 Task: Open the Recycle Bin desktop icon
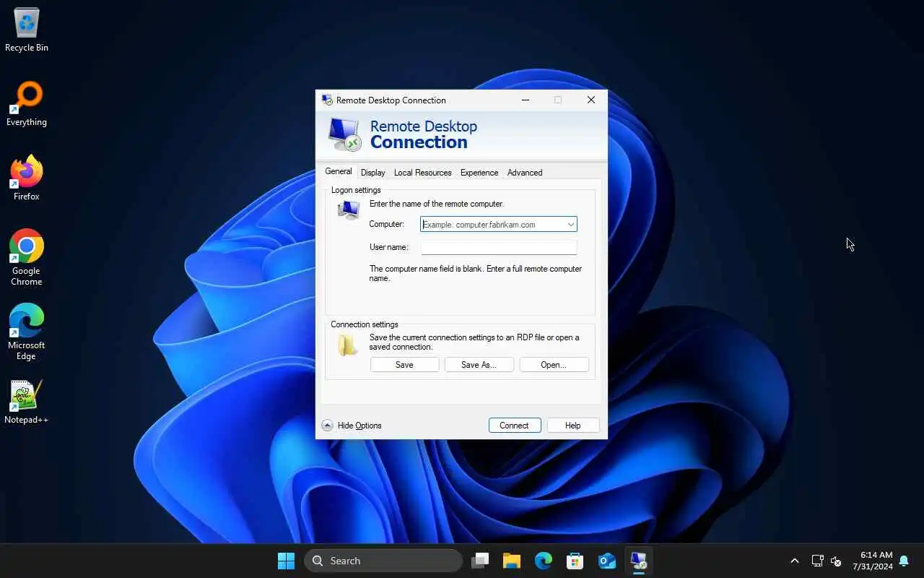click(27, 30)
